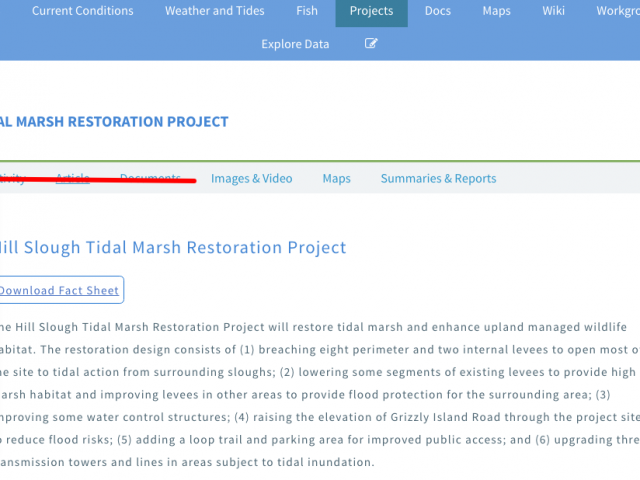
Task: Switch to the Maps project tab
Action: (x=337, y=178)
